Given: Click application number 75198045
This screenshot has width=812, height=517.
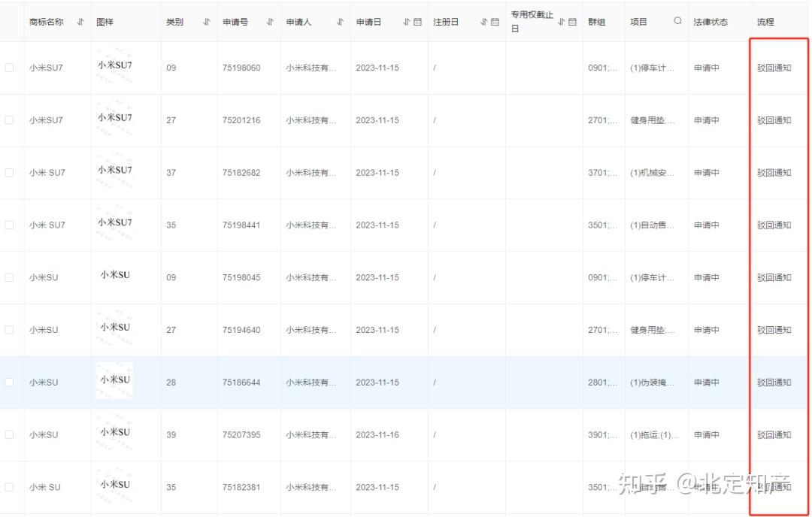Looking at the screenshot, I should tap(241, 277).
